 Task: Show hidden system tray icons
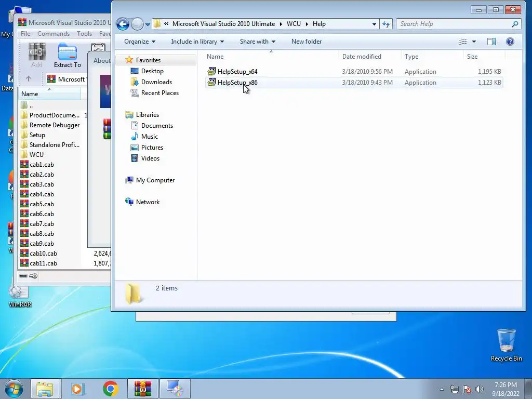[x=442, y=389]
